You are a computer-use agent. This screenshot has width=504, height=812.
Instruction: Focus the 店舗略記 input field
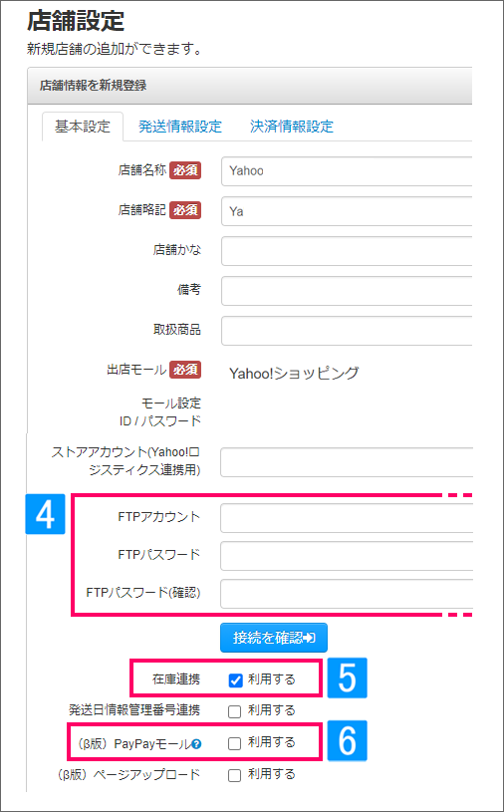[347, 211]
